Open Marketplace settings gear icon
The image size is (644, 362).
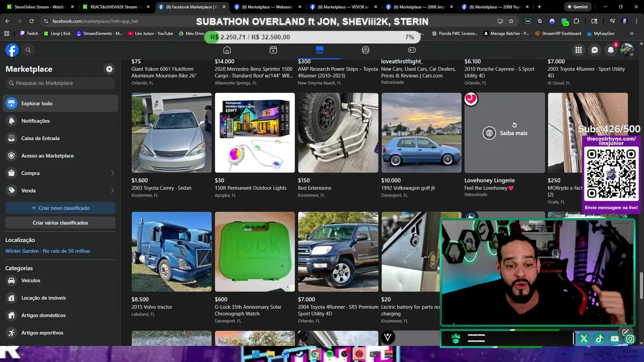[109, 69]
